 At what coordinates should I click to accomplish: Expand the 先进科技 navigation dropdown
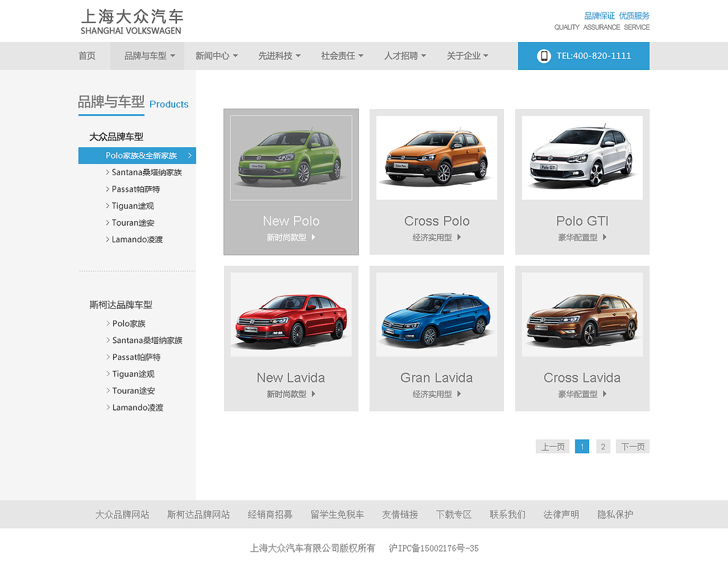click(x=279, y=56)
